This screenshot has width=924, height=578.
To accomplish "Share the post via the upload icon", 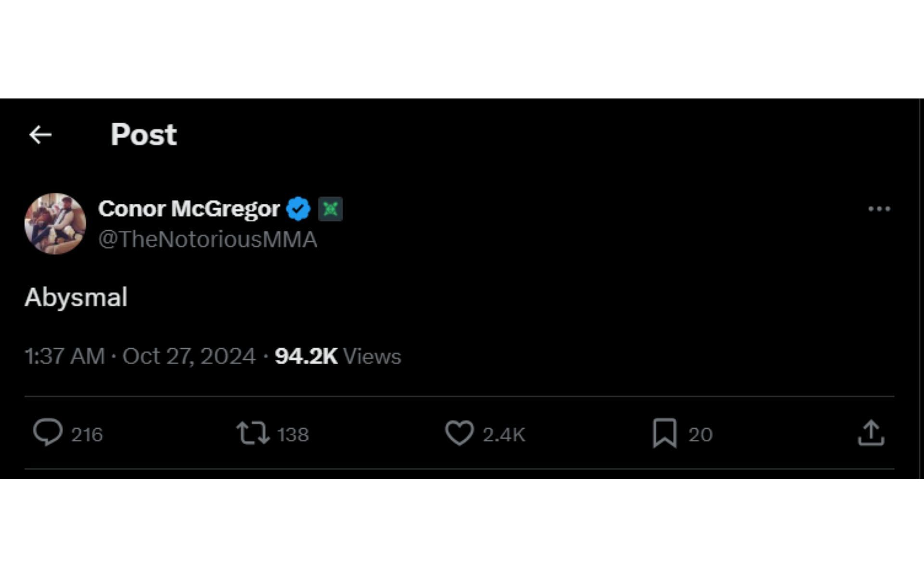I will pos(871,433).
